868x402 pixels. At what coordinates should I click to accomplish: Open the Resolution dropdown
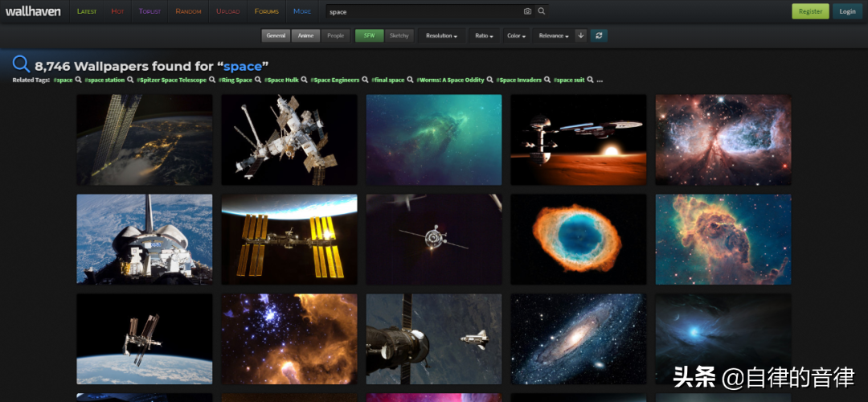(x=442, y=35)
